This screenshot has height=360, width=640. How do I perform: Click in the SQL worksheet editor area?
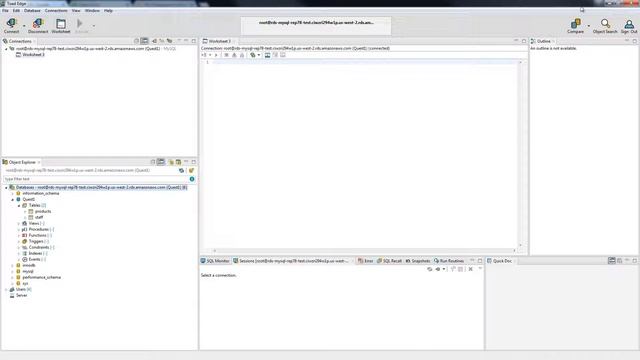click(364, 153)
